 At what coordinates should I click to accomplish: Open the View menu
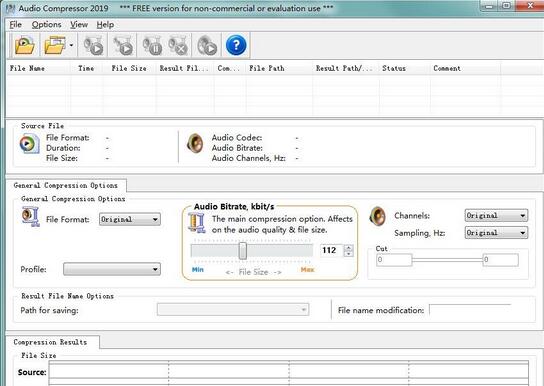79,25
